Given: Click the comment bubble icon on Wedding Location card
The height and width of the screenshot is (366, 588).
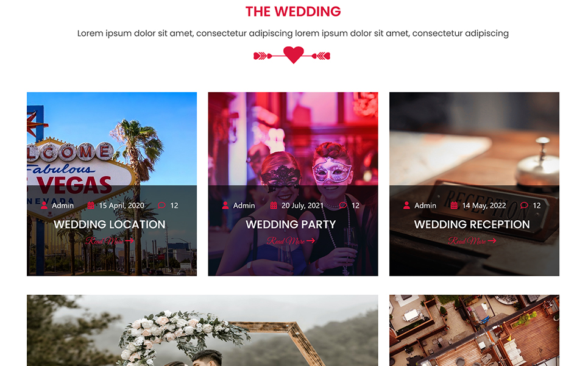Looking at the screenshot, I should [161, 206].
